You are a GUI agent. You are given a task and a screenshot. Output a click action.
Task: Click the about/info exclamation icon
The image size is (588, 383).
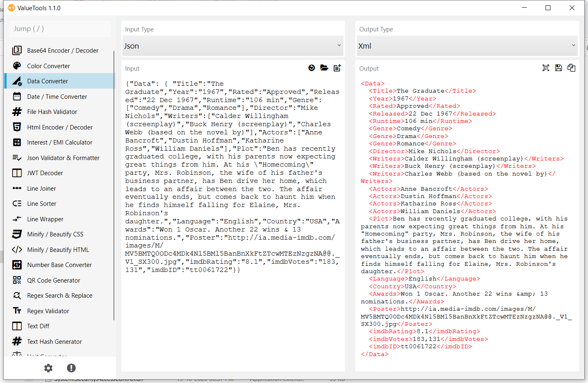point(71,368)
